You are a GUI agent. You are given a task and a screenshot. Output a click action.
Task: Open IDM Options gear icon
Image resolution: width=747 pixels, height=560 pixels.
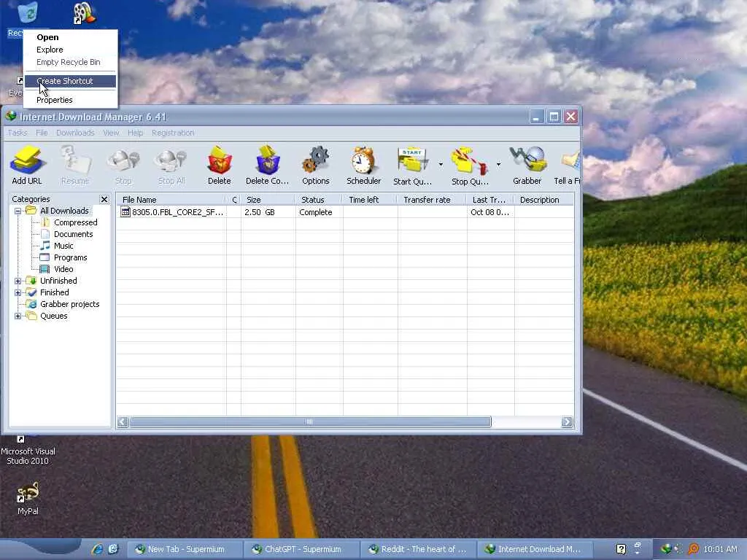point(315,165)
